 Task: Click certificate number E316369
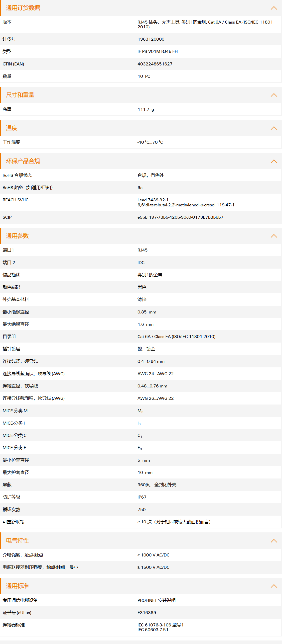[147, 613]
